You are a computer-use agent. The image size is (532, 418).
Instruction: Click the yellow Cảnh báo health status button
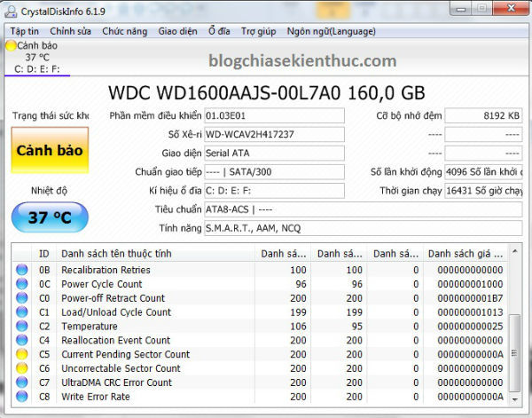pyautogui.click(x=50, y=150)
